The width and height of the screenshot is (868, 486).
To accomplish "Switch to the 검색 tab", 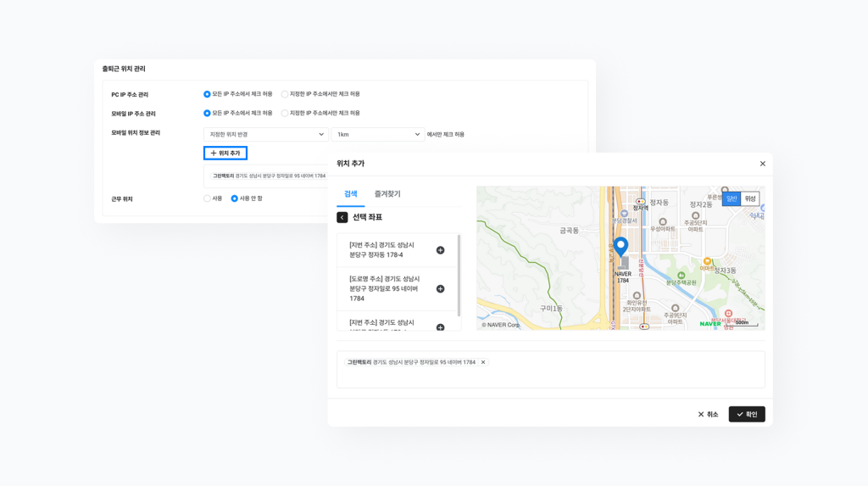I will click(x=350, y=194).
